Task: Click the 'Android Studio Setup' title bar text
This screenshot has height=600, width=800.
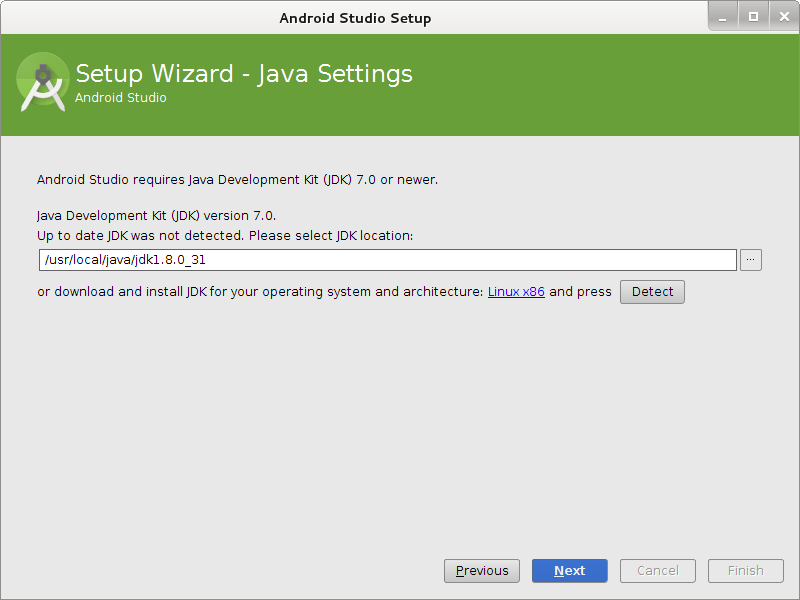Action: (x=355, y=18)
